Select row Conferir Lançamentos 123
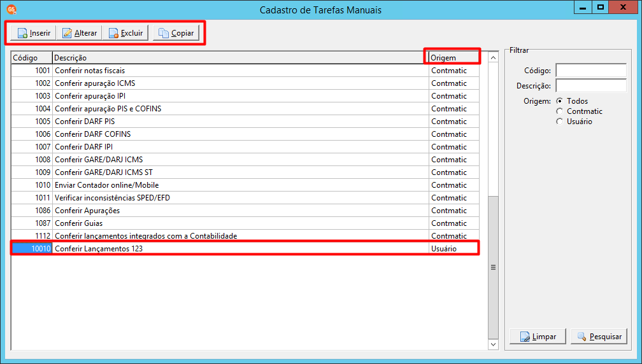Viewport: 642px width, 364px height. pyautogui.click(x=245, y=248)
